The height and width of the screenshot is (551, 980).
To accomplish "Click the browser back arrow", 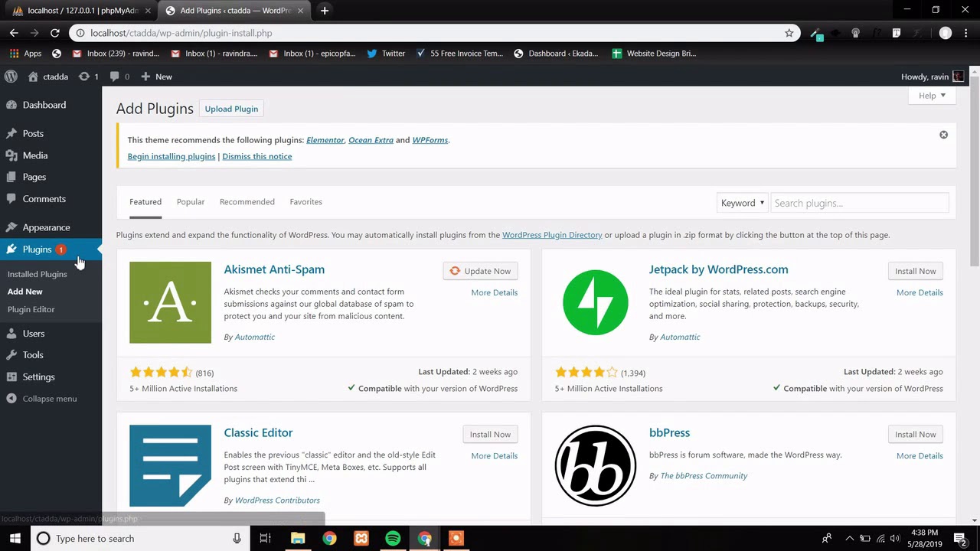I will (14, 33).
